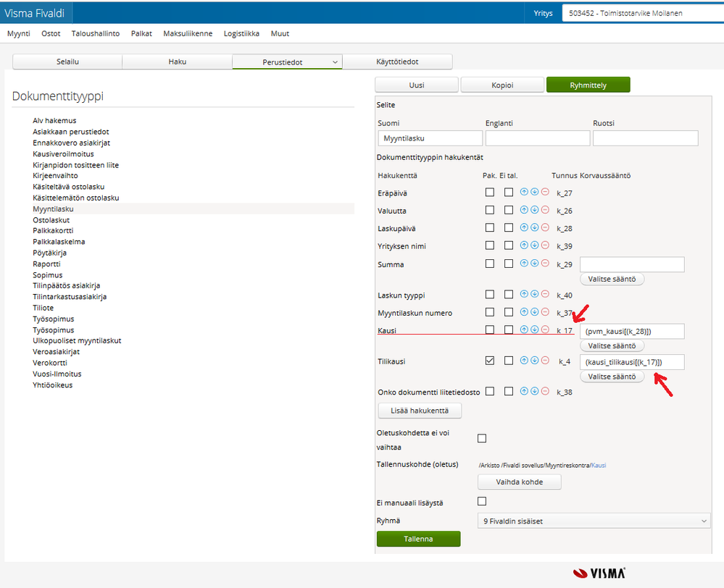Remove the Eräpäivä search field

pyautogui.click(x=545, y=192)
